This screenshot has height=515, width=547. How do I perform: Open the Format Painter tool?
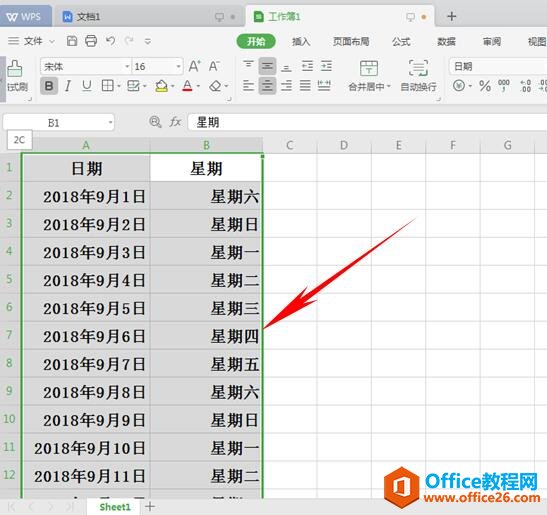pyautogui.click(x=16, y=76)
